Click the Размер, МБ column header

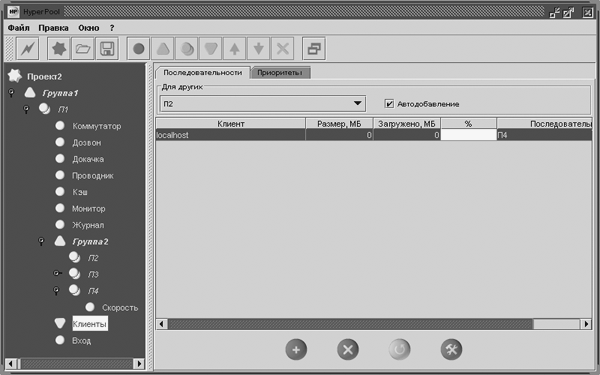coord(339,124)
